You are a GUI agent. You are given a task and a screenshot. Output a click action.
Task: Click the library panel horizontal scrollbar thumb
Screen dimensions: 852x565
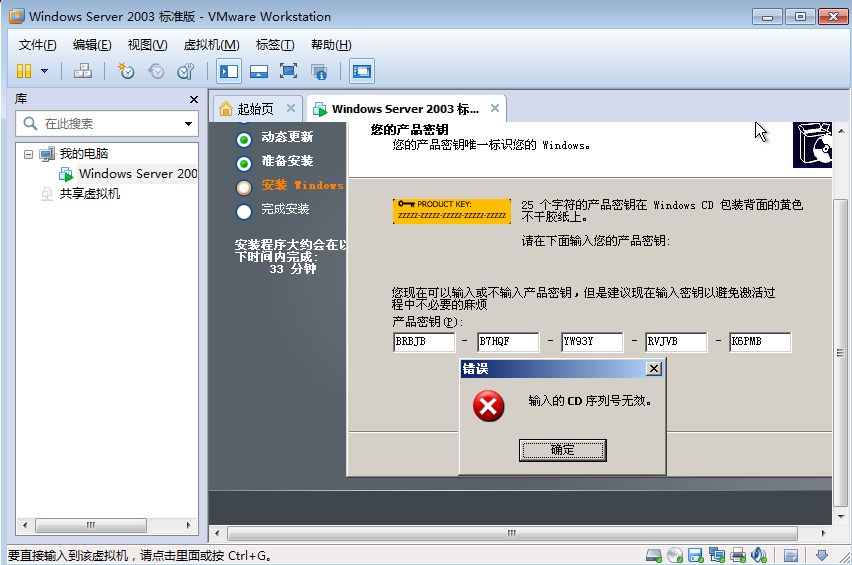tap(91, 525)
